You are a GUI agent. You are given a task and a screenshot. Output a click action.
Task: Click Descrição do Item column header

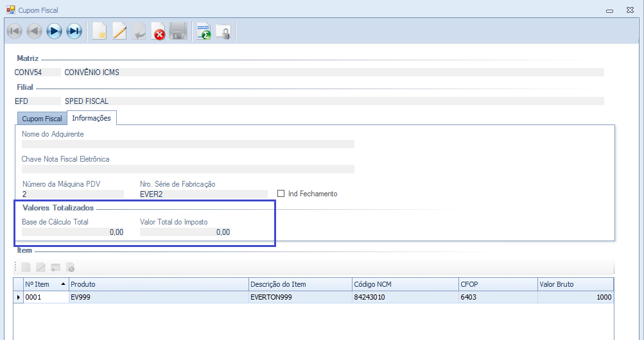(300, 284)
